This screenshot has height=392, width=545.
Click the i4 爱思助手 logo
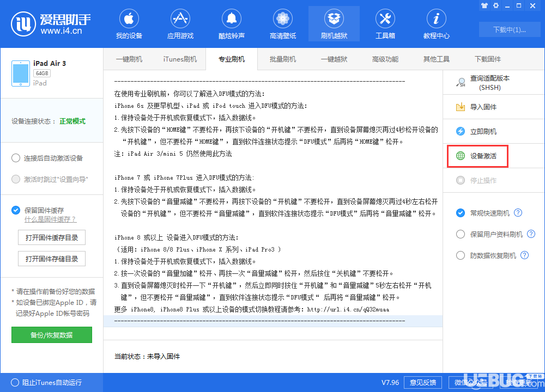tap(51, 23)
